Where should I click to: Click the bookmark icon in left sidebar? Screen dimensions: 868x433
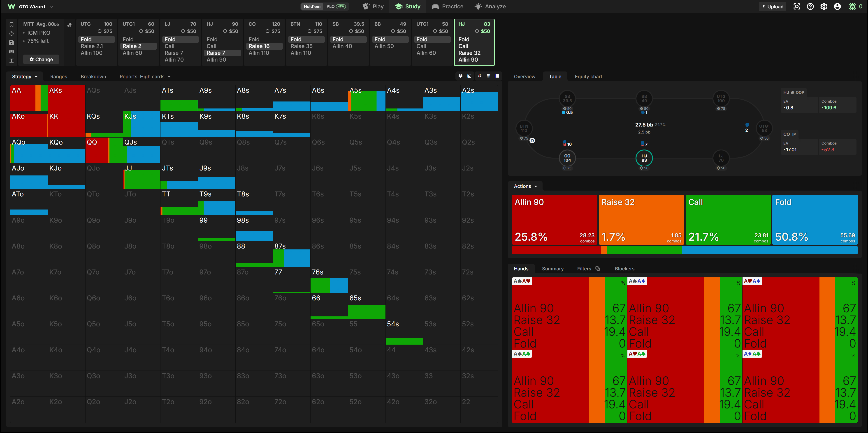[12, 24]
